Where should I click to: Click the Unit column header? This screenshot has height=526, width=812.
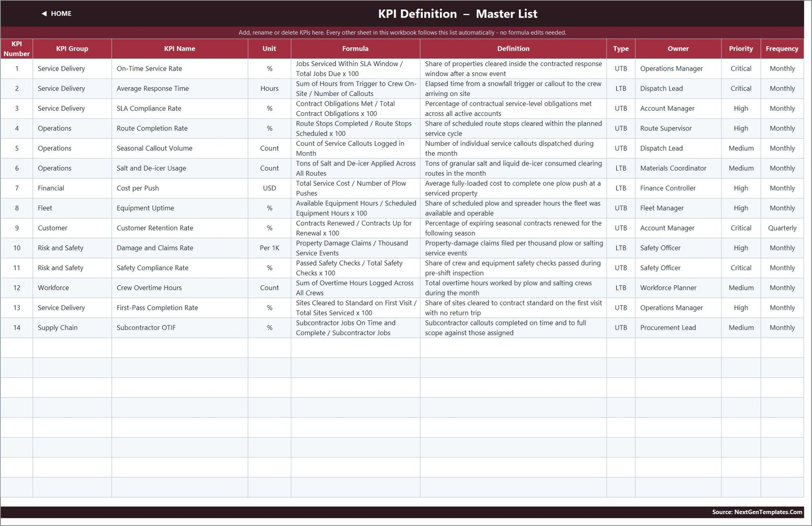269,49
